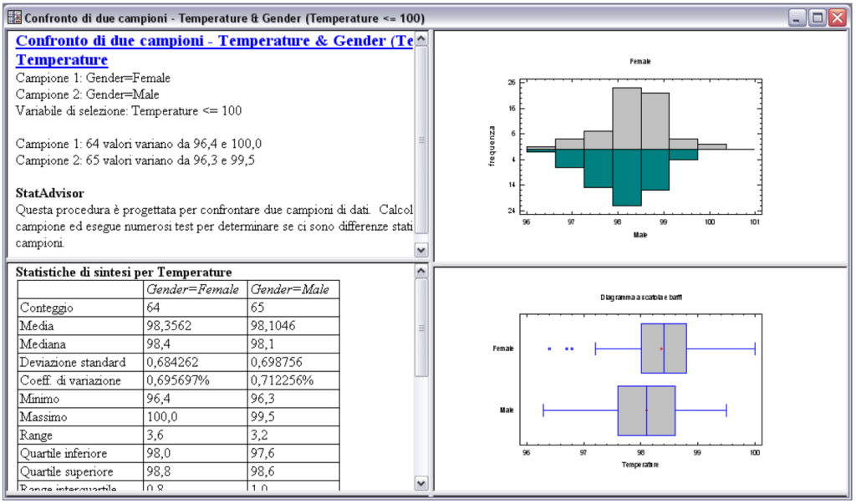Click the 'Female' title above the histogram
This screenshot has height=504, width=856.
[x=640, y=62]
